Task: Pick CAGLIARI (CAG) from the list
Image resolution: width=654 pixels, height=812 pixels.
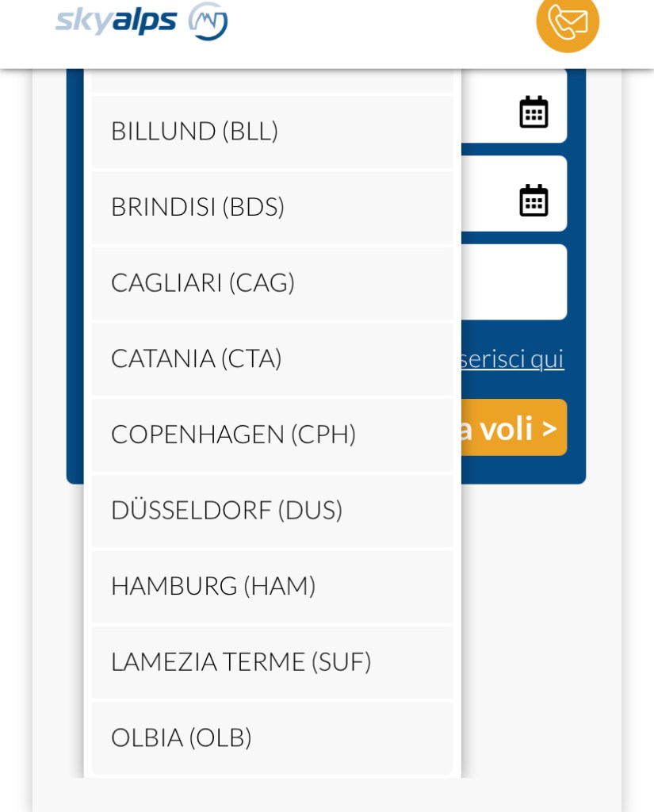Action: pos(272,282)
